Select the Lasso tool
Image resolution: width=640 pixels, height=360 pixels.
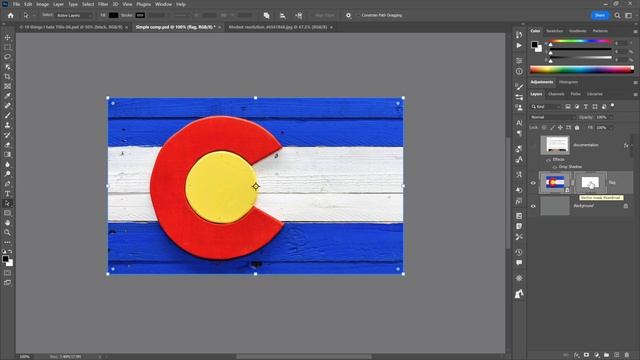7,57
